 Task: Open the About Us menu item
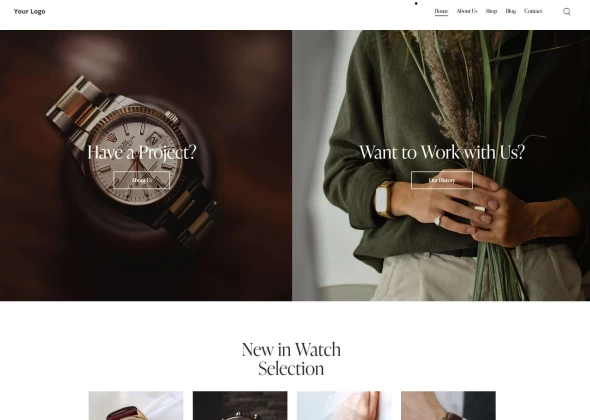(467, 11)
